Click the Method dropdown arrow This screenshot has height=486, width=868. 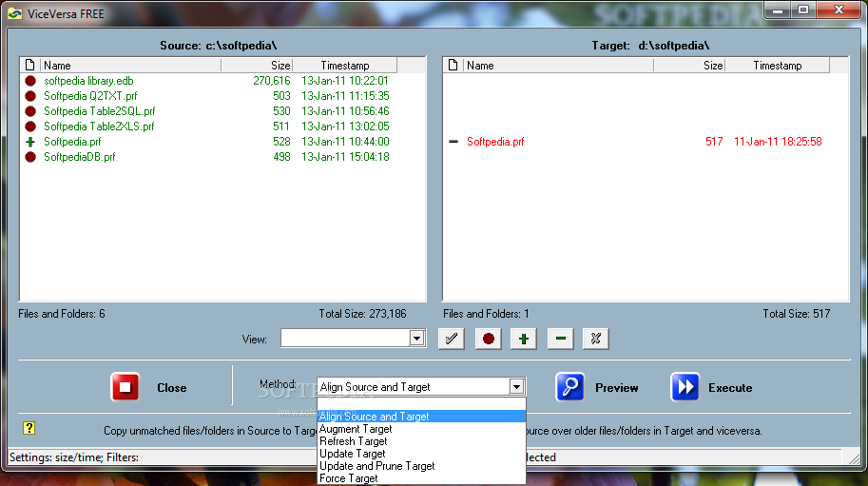pyautogui.click(x=516, y=386)
